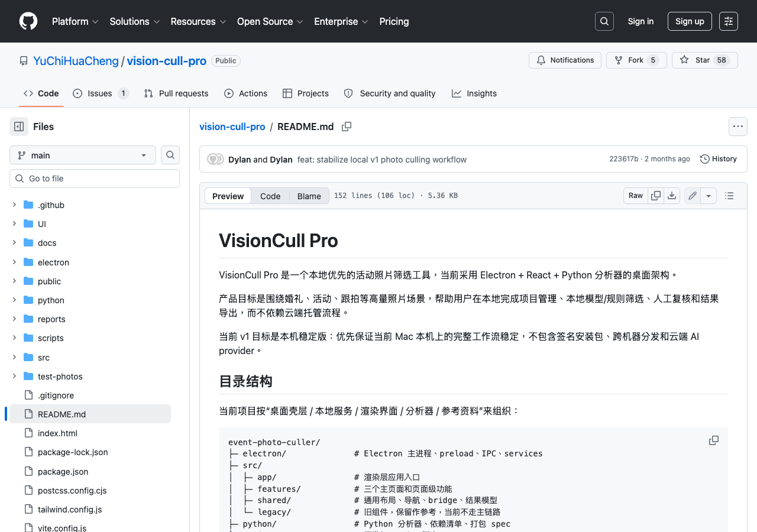Search files with the magnifier button
Screen dimensions: 757x532
(170, 155)
